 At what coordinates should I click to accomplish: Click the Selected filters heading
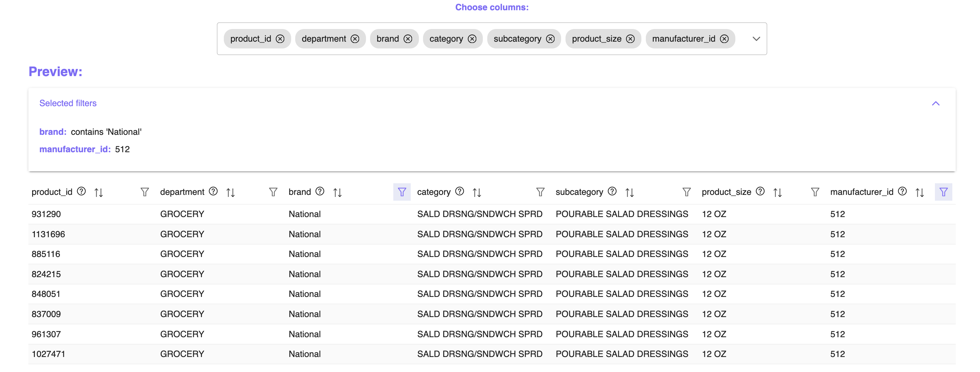pyautogui.click(x=68, y=103)
